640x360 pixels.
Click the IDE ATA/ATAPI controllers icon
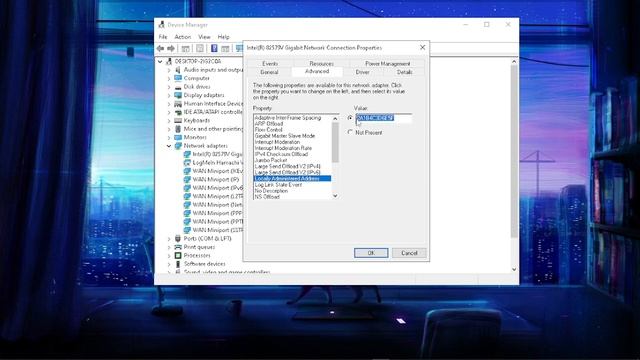(x=178, y=112)
